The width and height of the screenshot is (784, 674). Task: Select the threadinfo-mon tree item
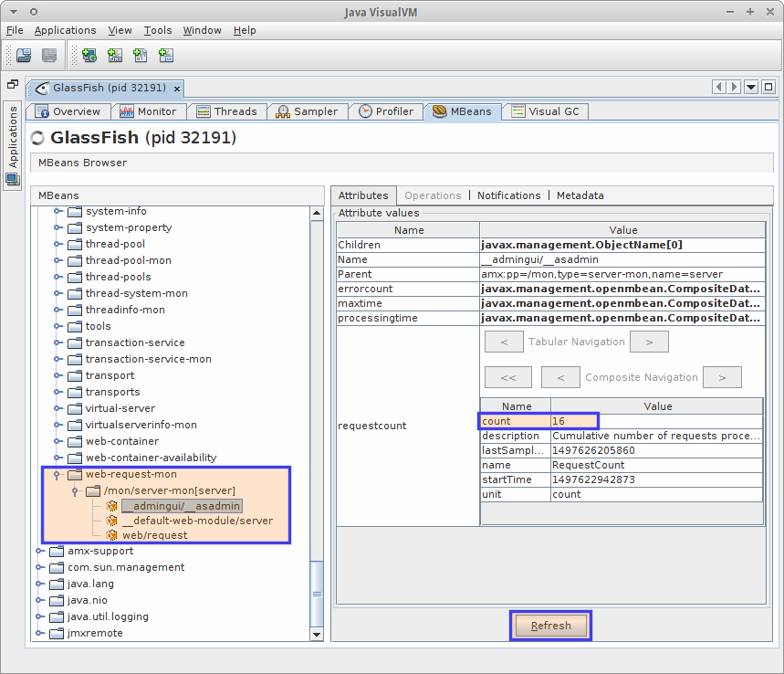pyautogui.click(x=125, y=310)
